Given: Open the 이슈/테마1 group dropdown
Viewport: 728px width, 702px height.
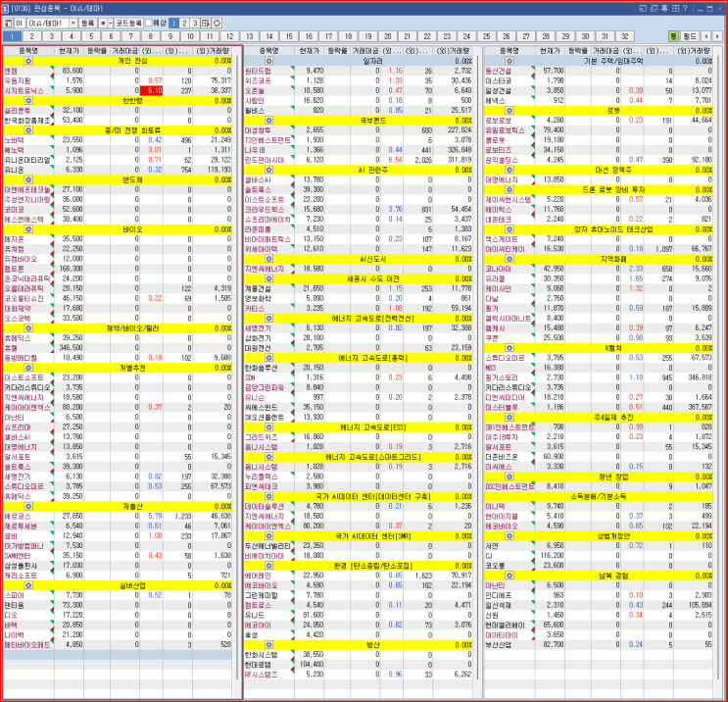Looking at the screenshot, I should 73,23.
